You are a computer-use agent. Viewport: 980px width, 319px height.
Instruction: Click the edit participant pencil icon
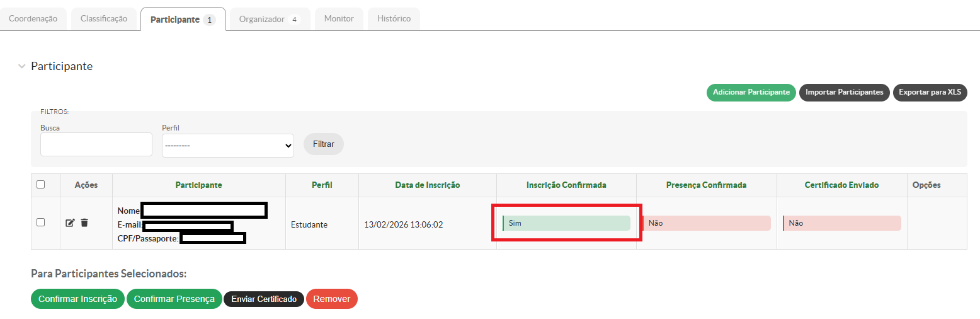click(x=70, y=223)
